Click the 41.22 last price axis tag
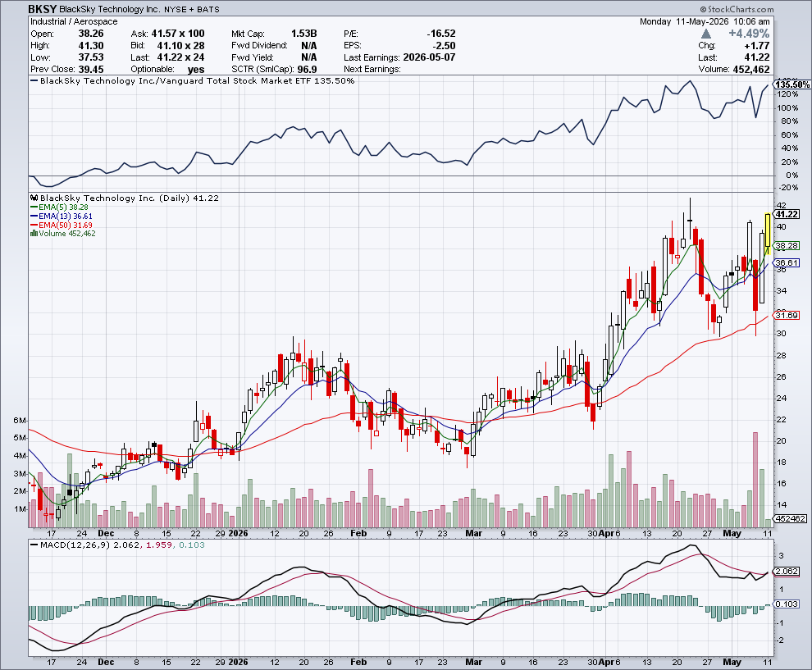 [x=786, y=214]
